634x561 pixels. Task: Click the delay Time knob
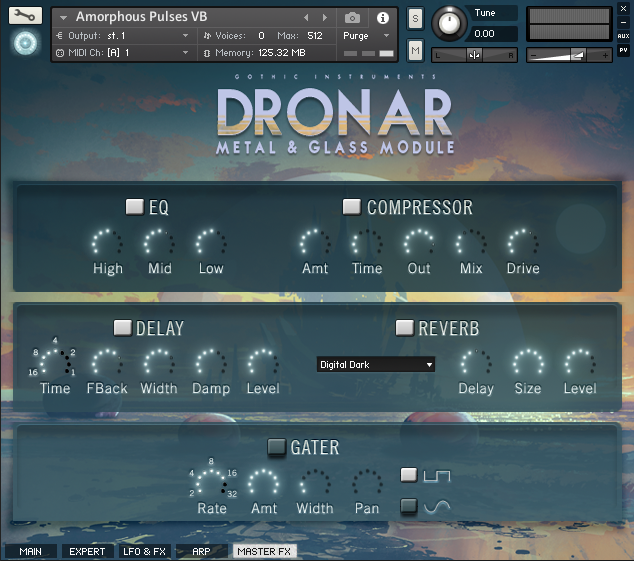tap(55, 364)
